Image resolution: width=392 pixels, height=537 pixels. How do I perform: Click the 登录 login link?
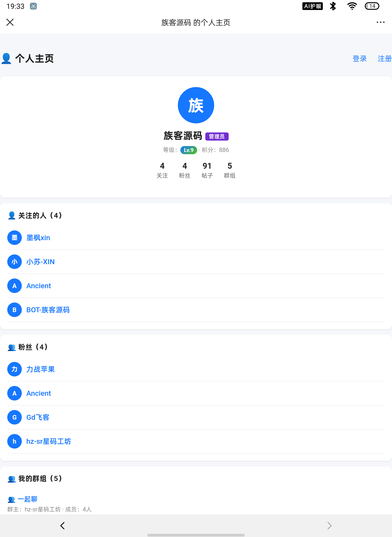pos(360,59)
